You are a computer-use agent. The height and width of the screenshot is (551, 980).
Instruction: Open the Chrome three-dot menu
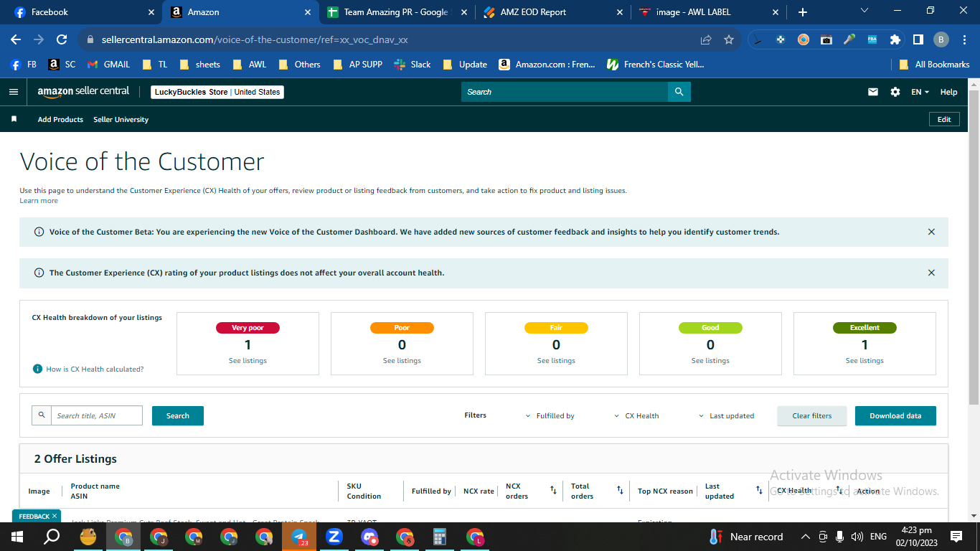pyautogui.click(x=965, y=40)
